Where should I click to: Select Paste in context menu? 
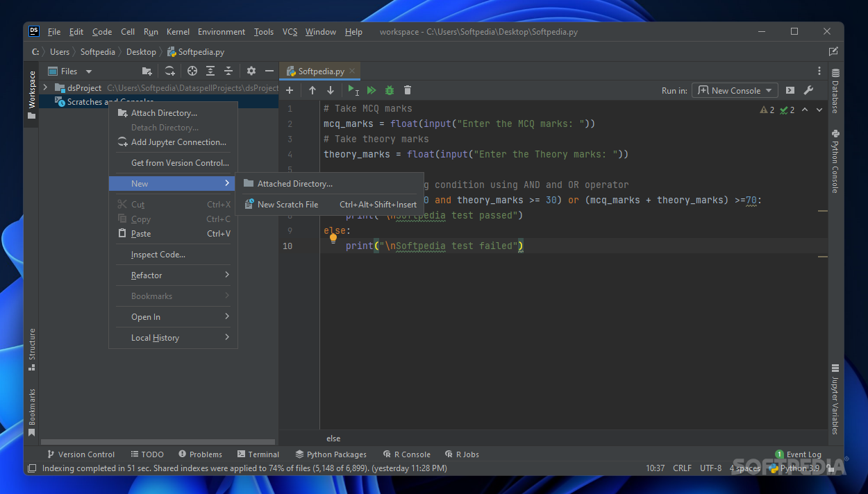click(x=174, y=234)
